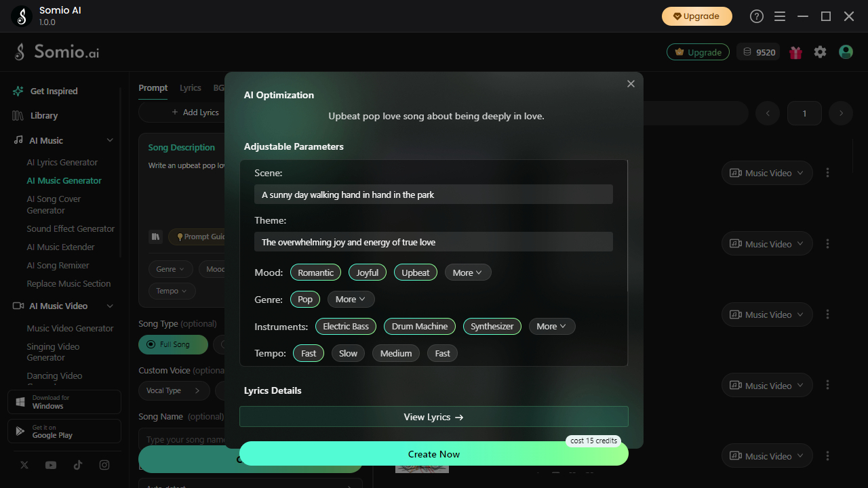Toggle the Upbeat mood chip

coord(415,272)
